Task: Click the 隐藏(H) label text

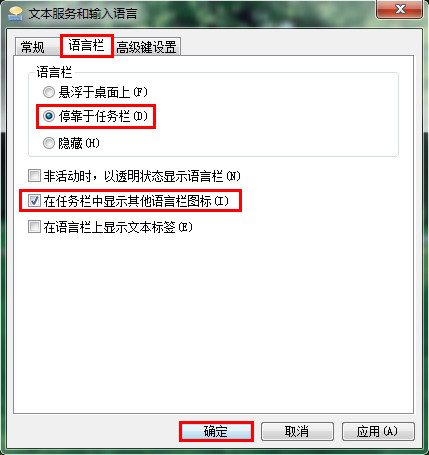Action: [x=79, y=143]
